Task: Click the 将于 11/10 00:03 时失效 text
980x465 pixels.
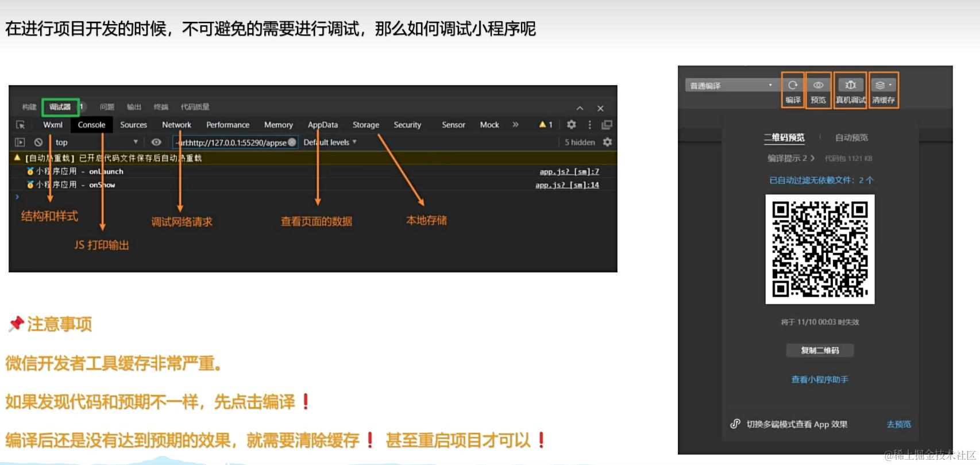Action: 820,322
